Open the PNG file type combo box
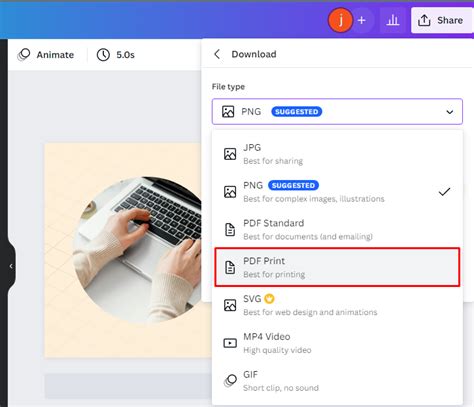The image size is (474, 407). [337, 112]
